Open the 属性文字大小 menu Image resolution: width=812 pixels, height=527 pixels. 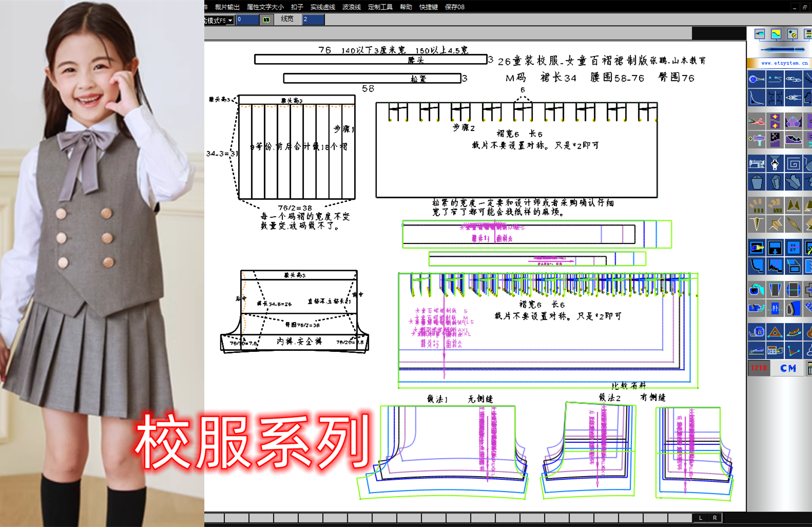coord(265,7)
